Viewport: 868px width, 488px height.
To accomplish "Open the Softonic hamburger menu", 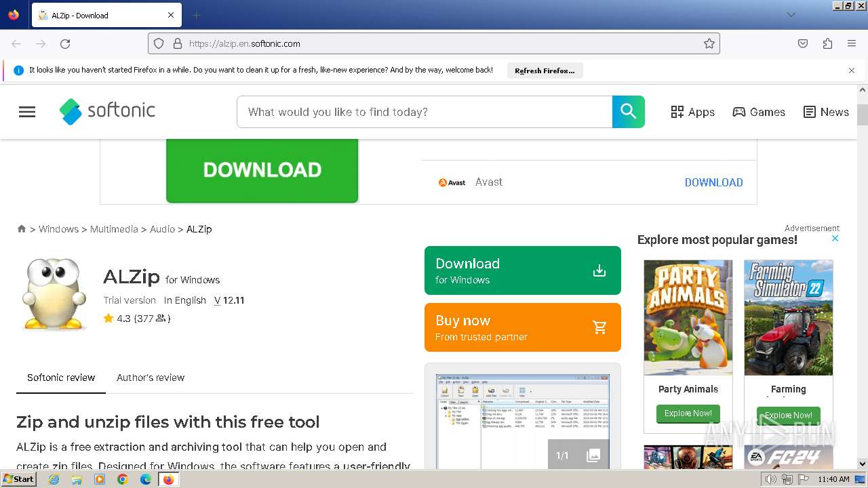I will (x=27, y=112).
